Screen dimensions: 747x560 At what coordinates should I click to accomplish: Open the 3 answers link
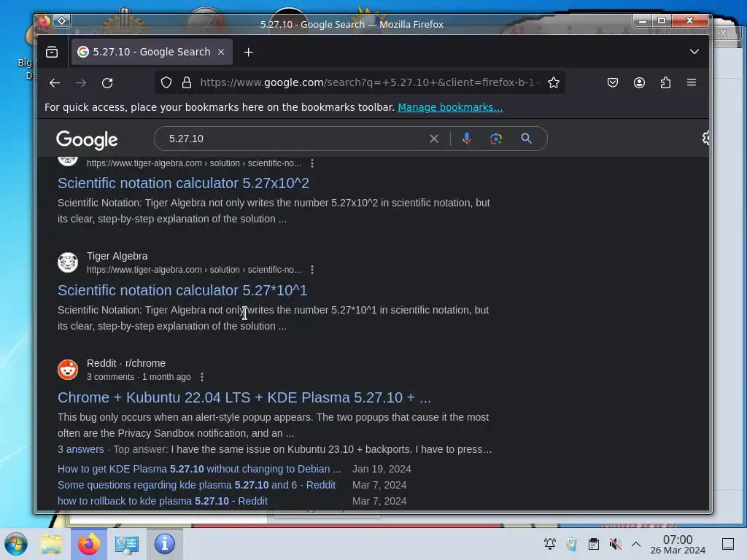pyautogui.click(x=80, y=449)
